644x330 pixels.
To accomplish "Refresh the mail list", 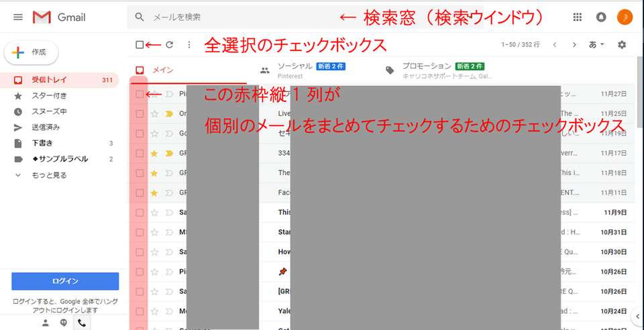I will click(169, 45).
